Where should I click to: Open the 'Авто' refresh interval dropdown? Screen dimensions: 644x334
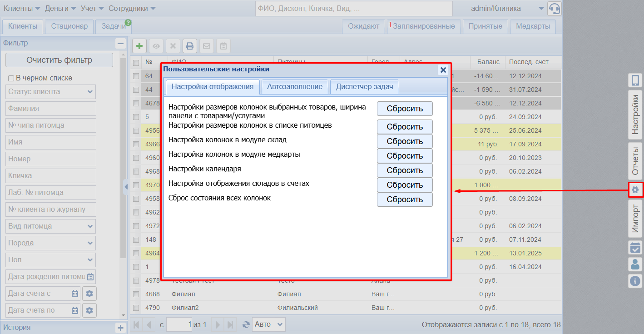[268, 324]
